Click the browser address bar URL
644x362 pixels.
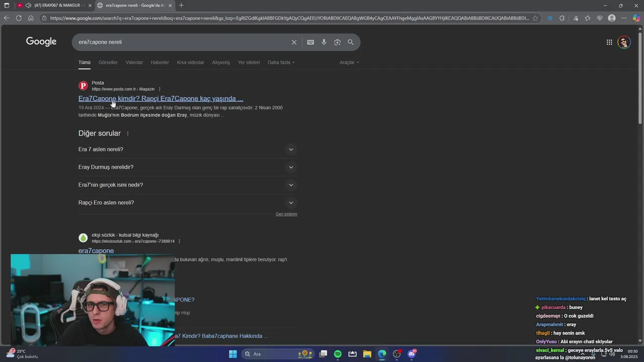tap(289, 18)
